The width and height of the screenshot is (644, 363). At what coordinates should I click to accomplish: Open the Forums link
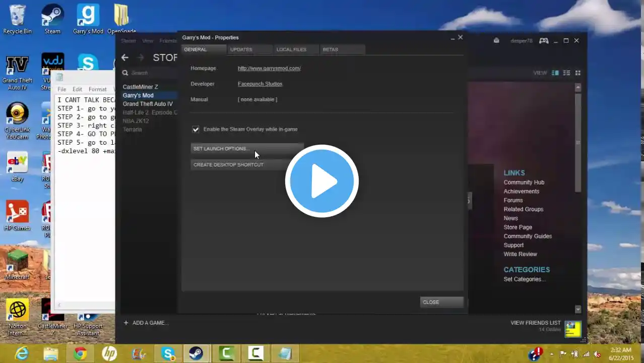[x=513, y=200]
